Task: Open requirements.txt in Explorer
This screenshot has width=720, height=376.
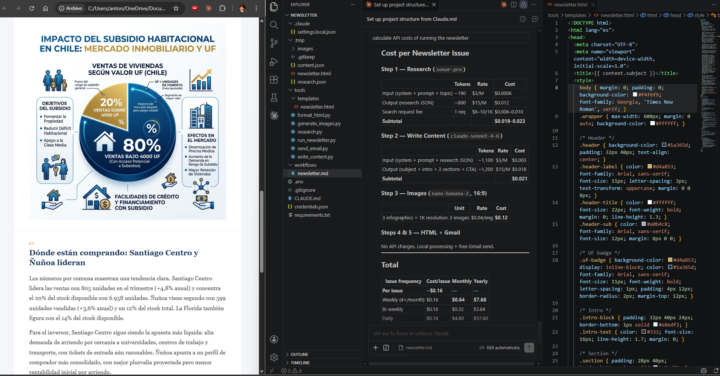Action: click(x=312, y=215)
